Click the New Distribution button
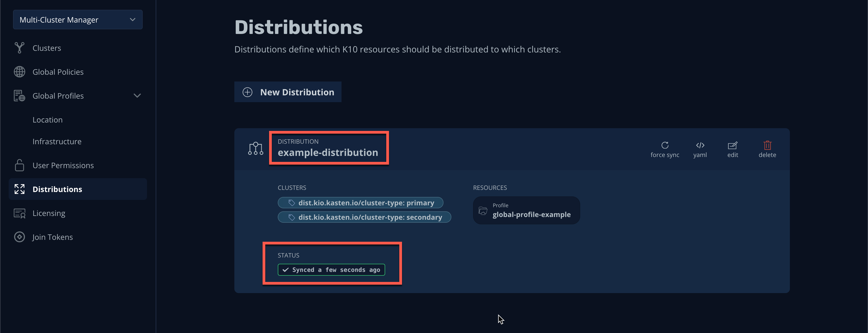The width and height of the screenshot is (868, 333). coord(288,92)
